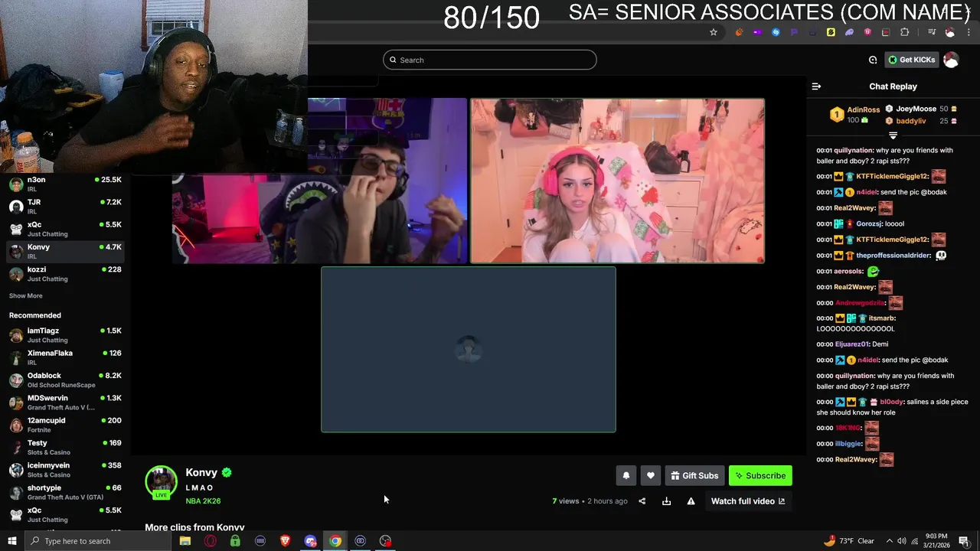The height and width of the screenshot is (551, 980).
Task: Open the Kick account avatar menu
Action: [x=951, y=60]
